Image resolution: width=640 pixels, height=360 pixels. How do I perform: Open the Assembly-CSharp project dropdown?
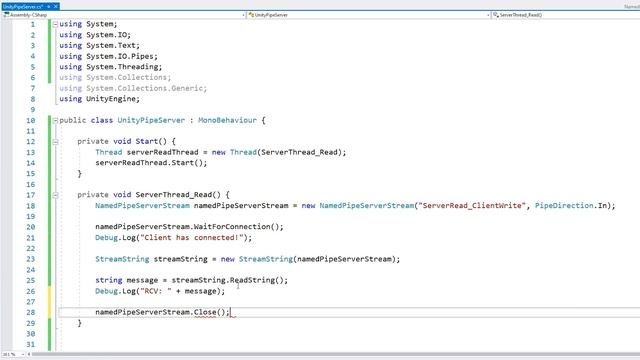pos(124,15)
